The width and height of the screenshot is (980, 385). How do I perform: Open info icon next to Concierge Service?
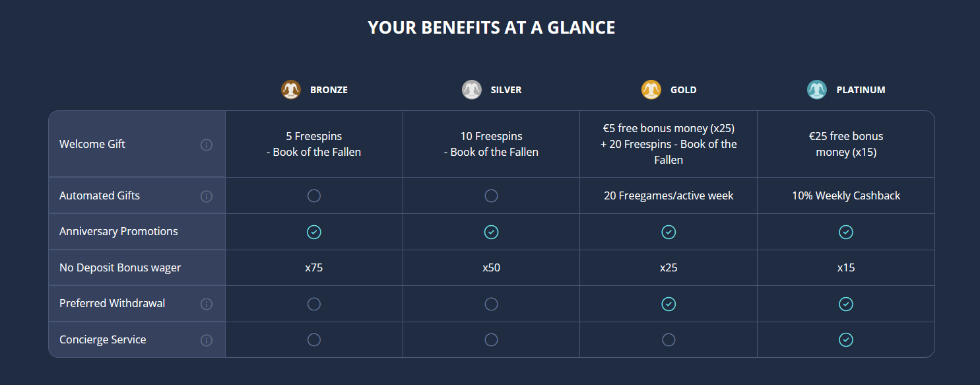pos(207,340)
